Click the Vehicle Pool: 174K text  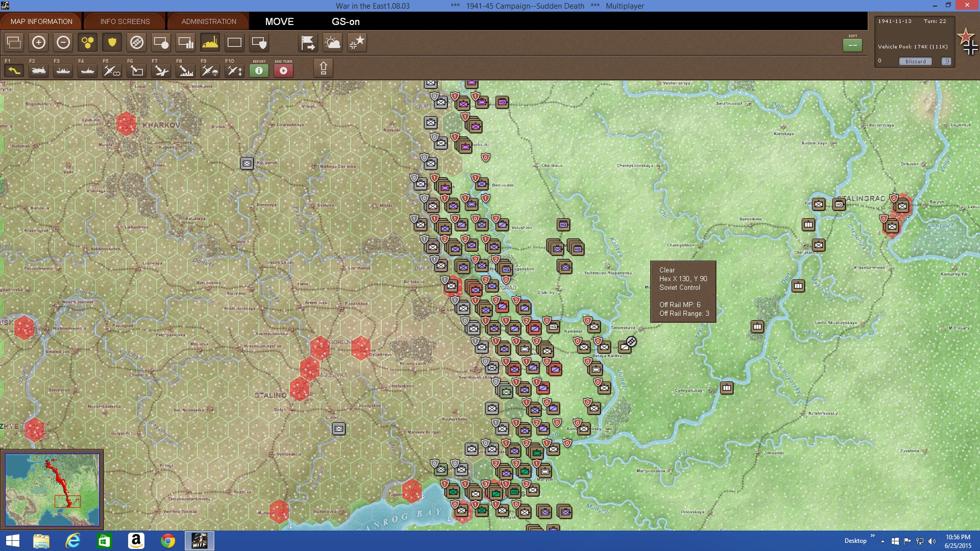[913, 46]
